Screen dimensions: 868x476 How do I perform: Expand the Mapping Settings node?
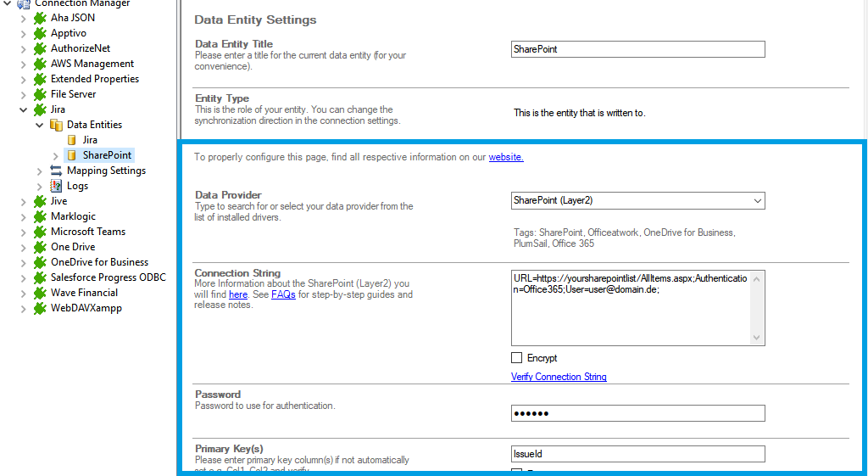coord(40,171)
